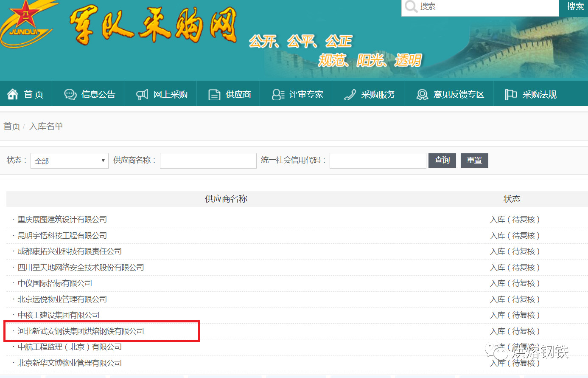Open supplier 成都康拓兴业科技有限责任公司
This screenshot has height=378, width=588.
70,251
